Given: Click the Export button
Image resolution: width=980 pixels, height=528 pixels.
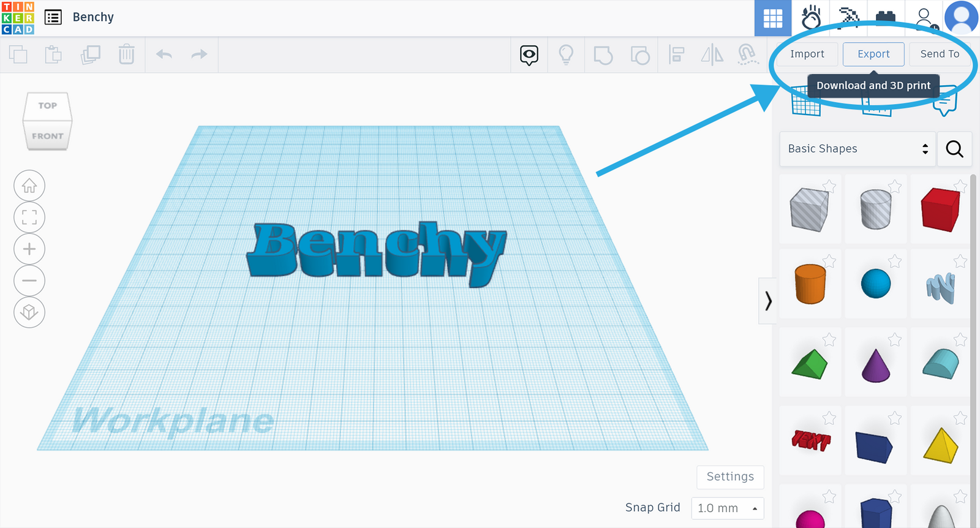Looking at the screenshot, I should pos(873,54).
